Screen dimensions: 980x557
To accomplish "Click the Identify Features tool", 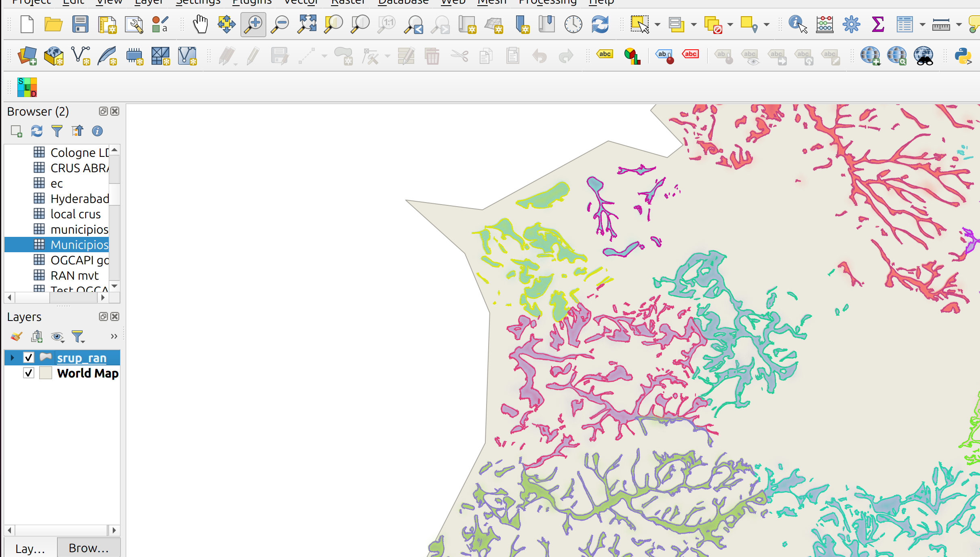I will pyautogui.click(x=798, y=25).
